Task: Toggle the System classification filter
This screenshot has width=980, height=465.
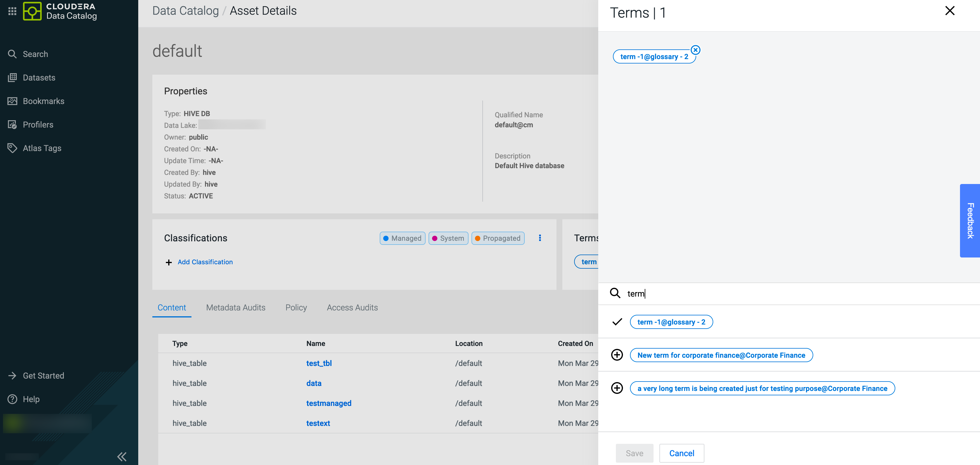Action: click(448, 238)
